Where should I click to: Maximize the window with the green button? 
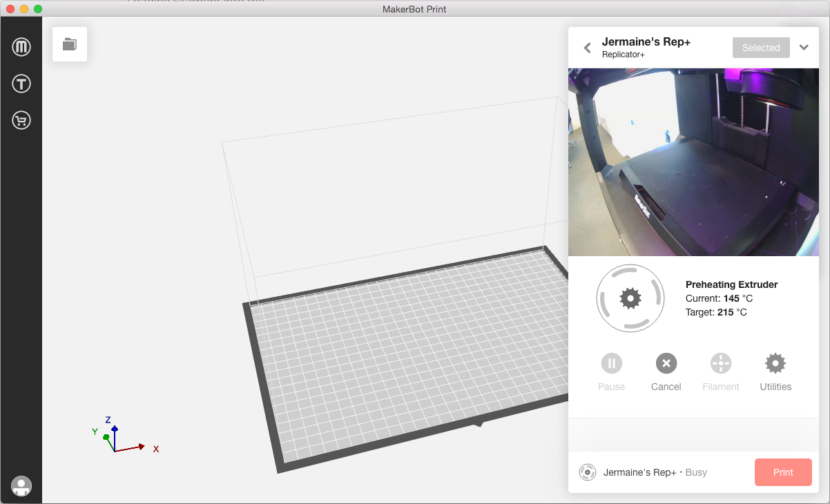pos(38,9)
